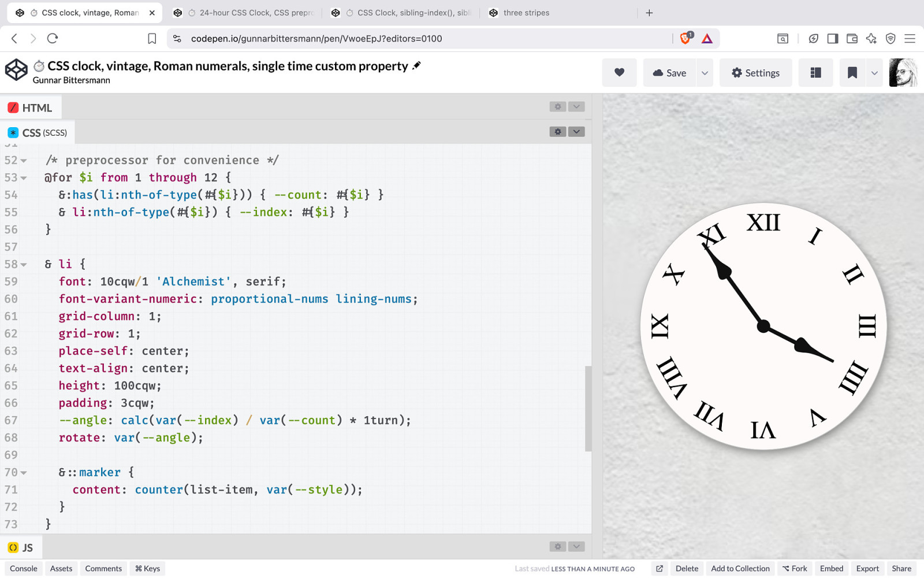The image size is (924, 578).
Task: Open the CSS editor dropdown chevron
Action: click(x=576, y=132)
